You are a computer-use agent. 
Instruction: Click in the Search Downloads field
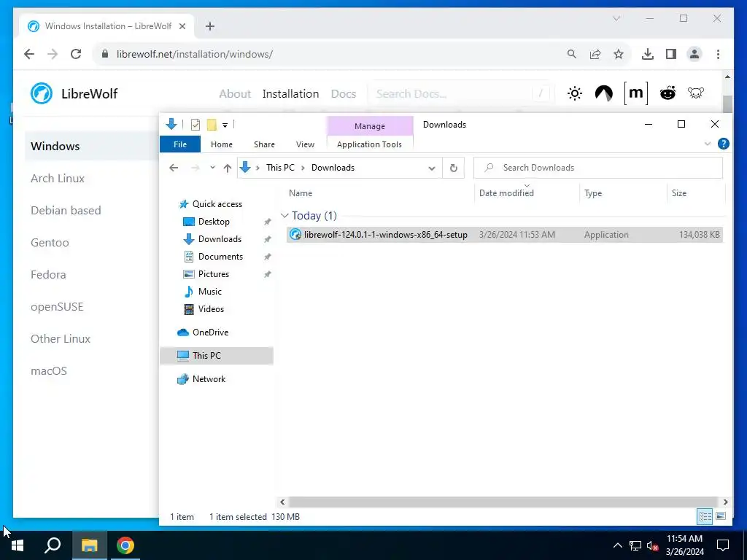pyautogui.click(x=598, y=168)
